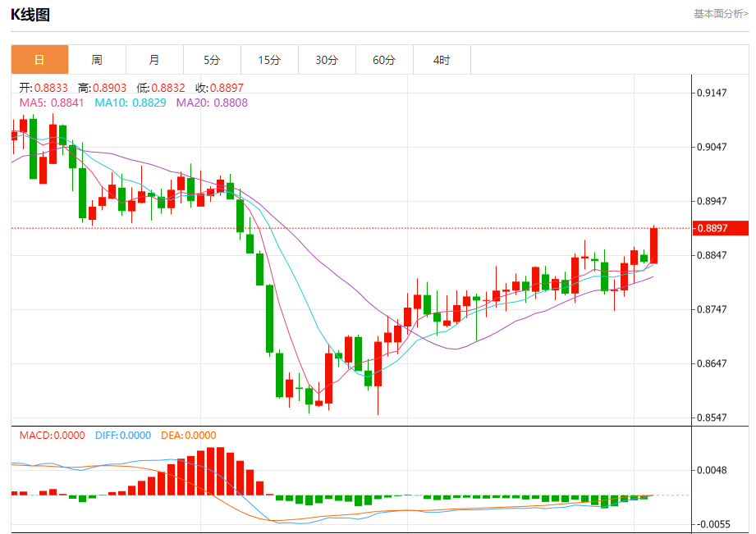This screenshot has width=756, height=534.
Task: Click the 0.9047 price axis label
Action: click(x=712, y=147)
